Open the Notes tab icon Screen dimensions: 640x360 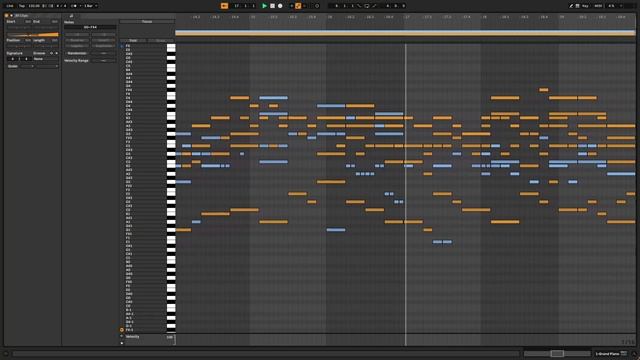point(71,16)
